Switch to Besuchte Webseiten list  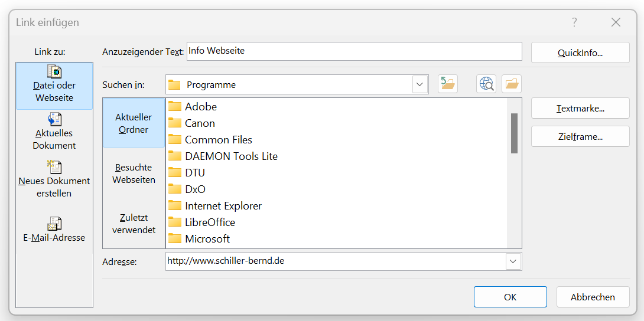pyautogui.click(x=134, y=173)
